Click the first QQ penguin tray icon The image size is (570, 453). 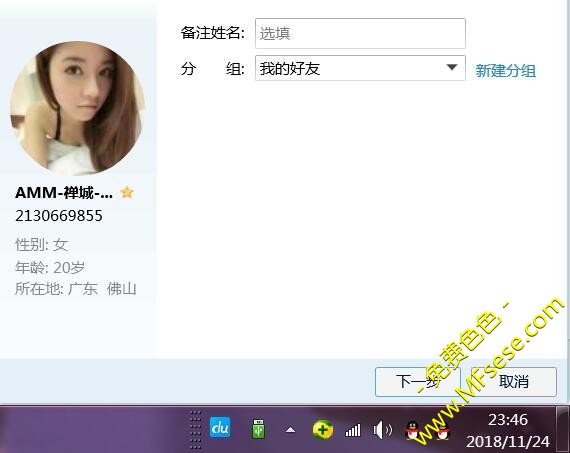point(413,430)
